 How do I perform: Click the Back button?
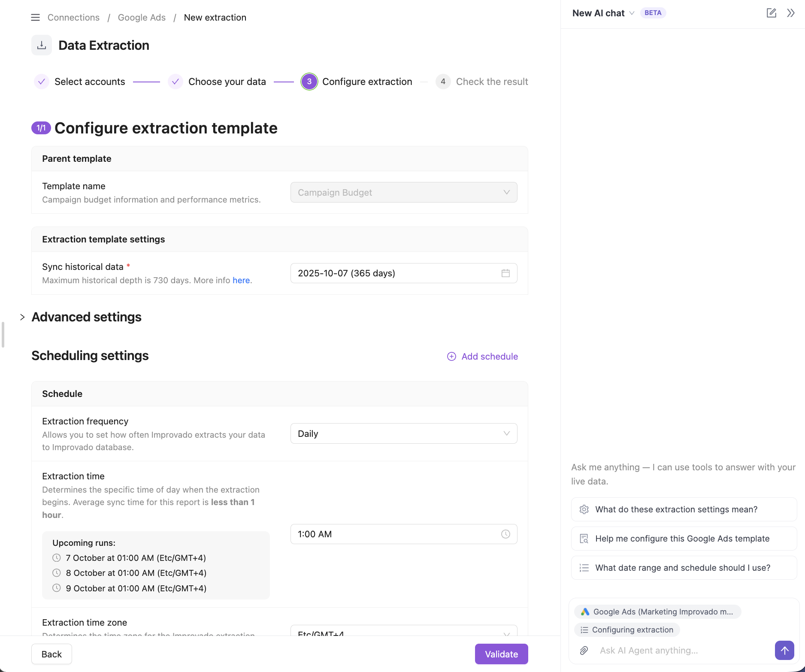(51, 654)
